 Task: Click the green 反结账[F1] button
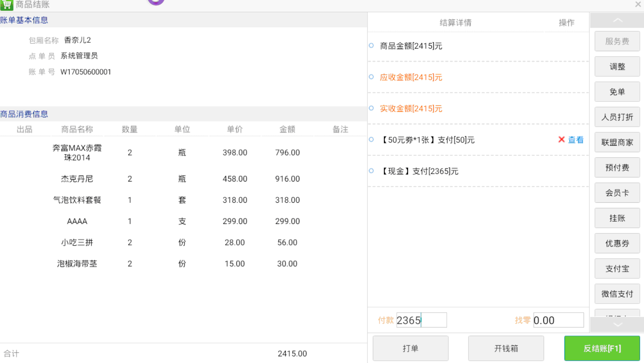[602, 348]
